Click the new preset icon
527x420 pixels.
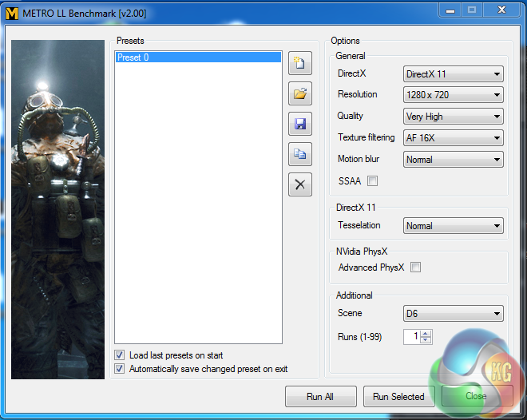[x=300, y=64]
